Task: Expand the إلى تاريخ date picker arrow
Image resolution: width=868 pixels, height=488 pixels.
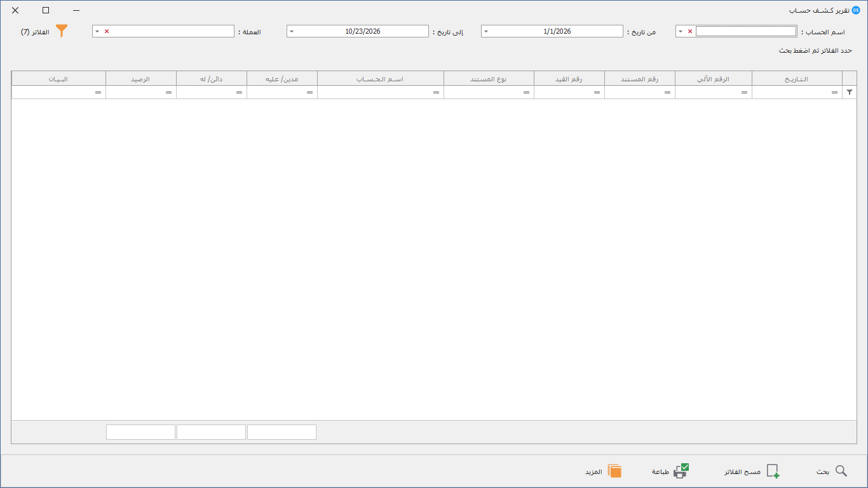Action: [292, 31]
